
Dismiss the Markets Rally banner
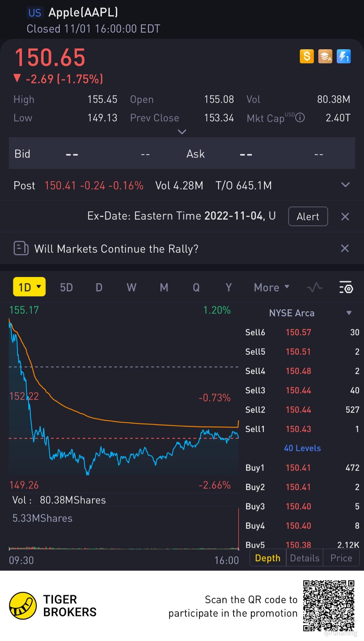[345, 248]
